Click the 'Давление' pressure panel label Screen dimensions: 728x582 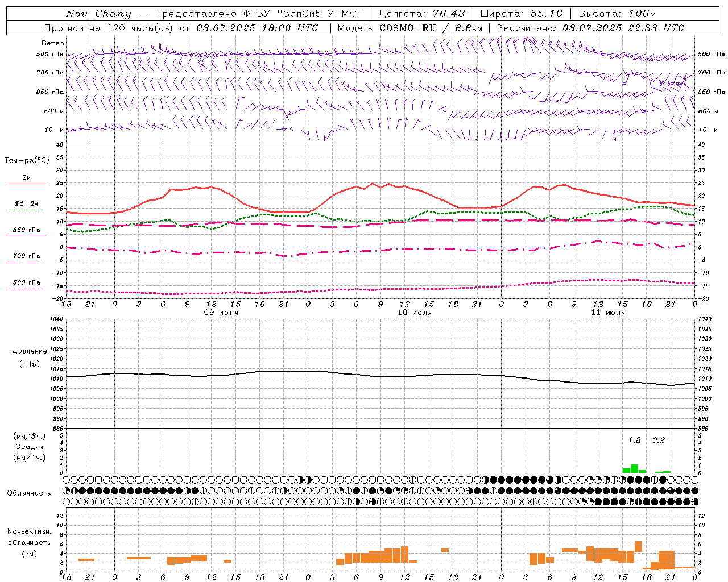click(29, 351)
